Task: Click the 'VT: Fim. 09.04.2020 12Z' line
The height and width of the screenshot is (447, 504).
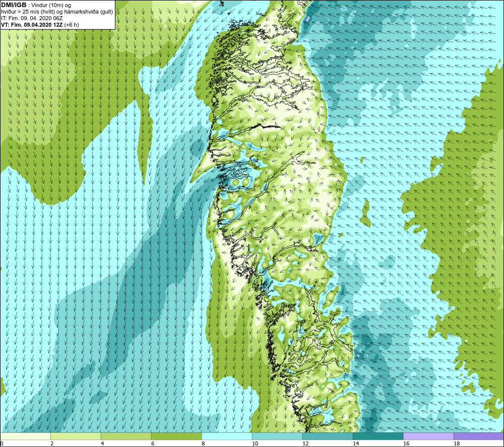Action: [32, 25]
